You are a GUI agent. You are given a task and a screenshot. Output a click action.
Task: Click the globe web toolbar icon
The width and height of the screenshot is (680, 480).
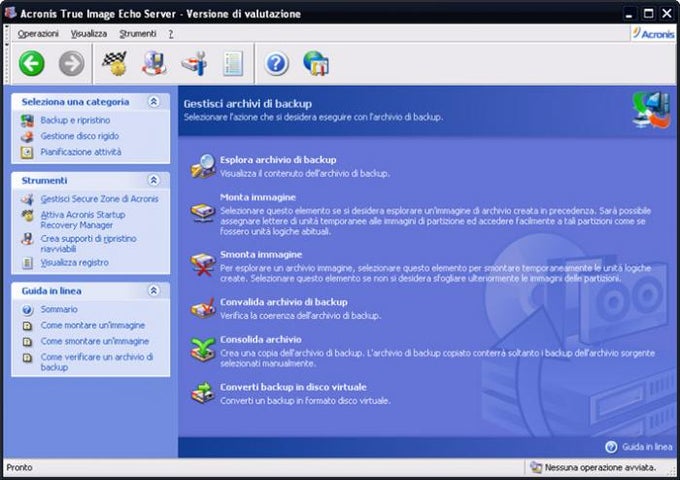[316, 64]
